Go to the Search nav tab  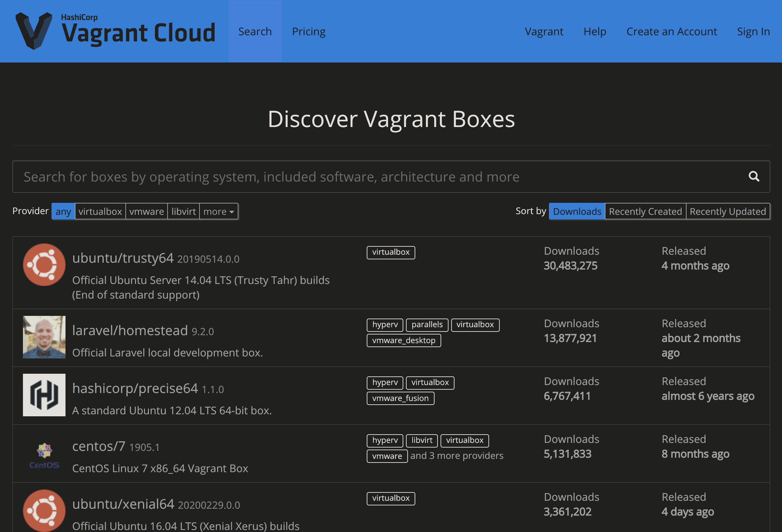pyautogui.click(x=255, y=31)
